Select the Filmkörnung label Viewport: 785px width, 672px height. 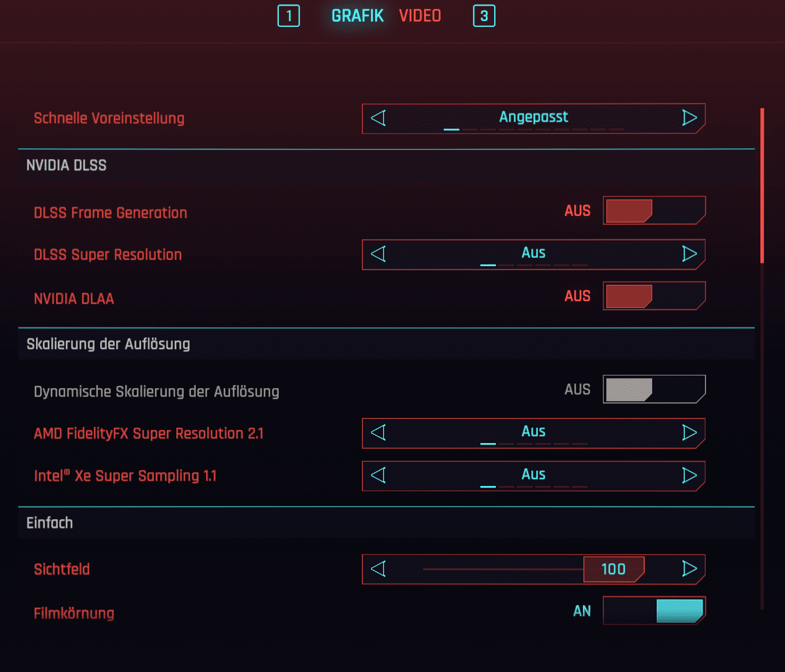click(74, 613)
